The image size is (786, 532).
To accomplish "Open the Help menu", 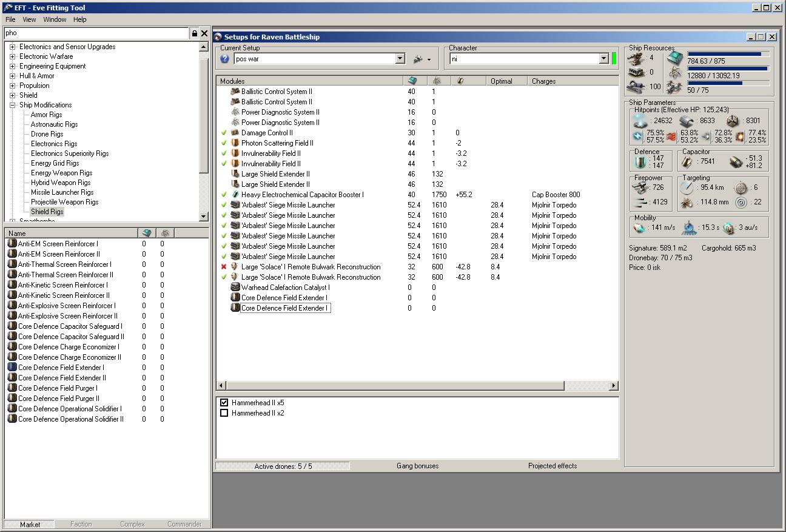I will pyautogui.click(x=80, y=19).
